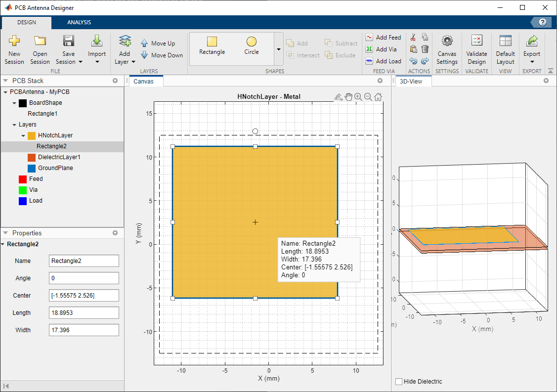The width and height of the screenshot is (557, 392).
Task: Click the Move Up layer button
Action: coord(158,44)
